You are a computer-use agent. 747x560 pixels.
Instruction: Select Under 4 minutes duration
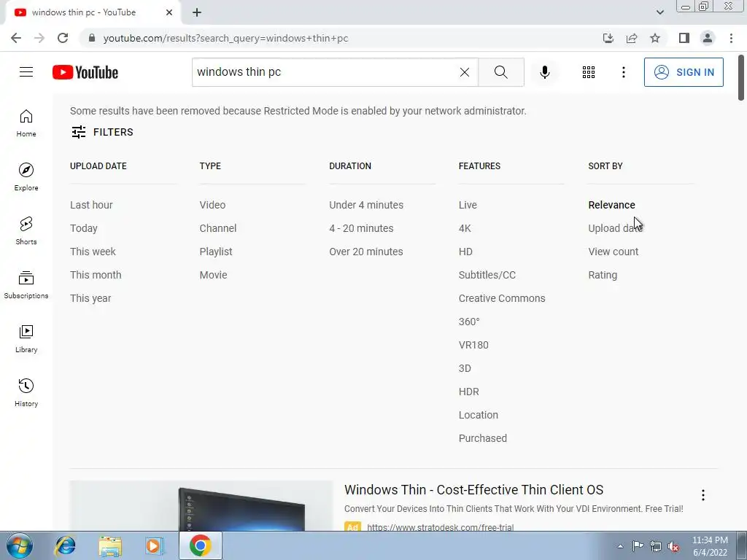366,205
